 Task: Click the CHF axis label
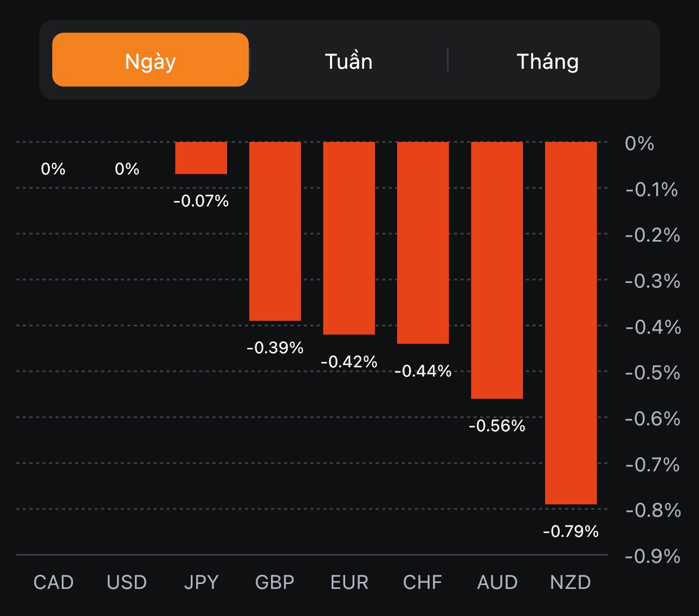(423, 582)
